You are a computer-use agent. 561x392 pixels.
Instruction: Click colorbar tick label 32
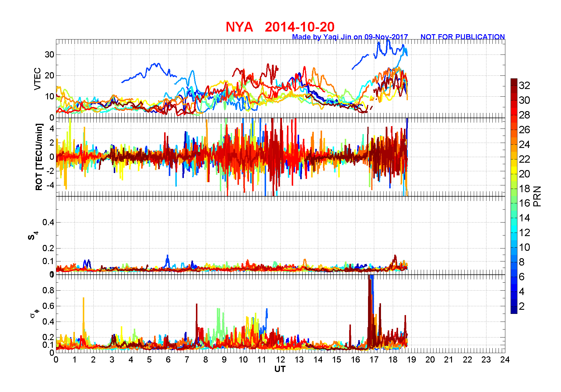(524, 85)
